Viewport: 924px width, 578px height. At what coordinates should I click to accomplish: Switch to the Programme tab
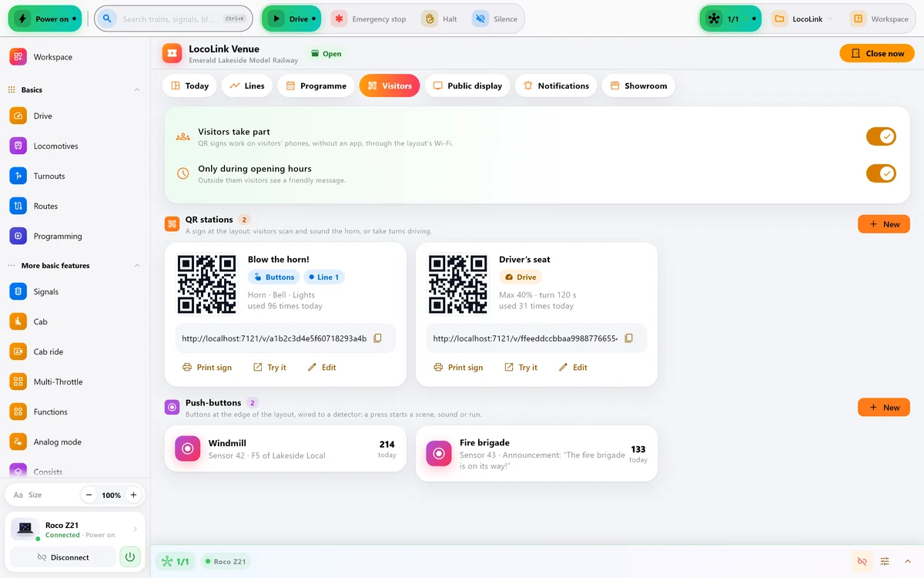pos(316,86)
